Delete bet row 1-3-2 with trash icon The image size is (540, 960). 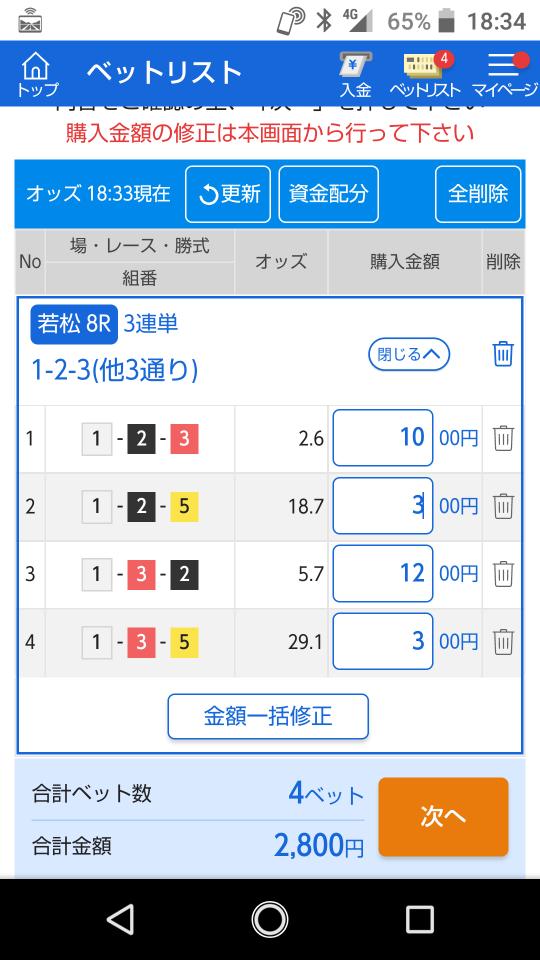(503, 574)
